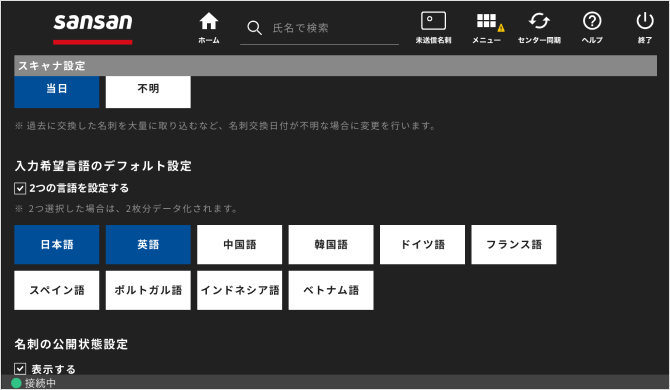This screenshot has width=670, height=390.
Task: Click the search magnifier icon
Action: (254, 28)
